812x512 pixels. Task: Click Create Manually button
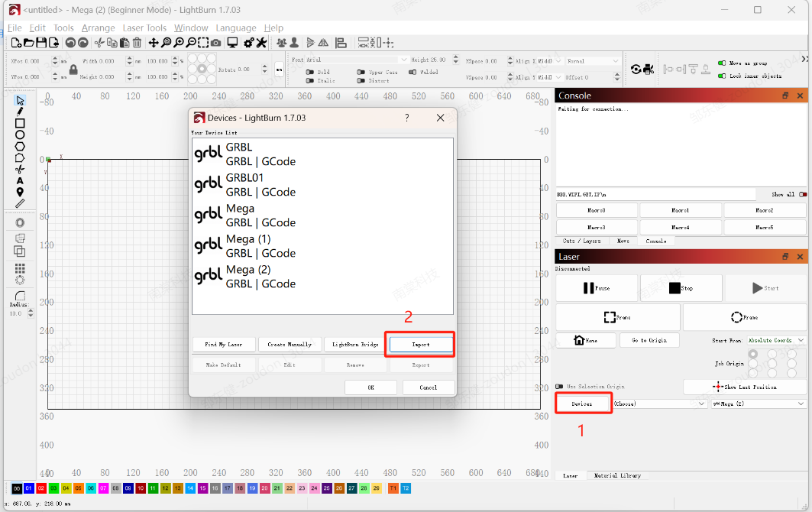290,344
